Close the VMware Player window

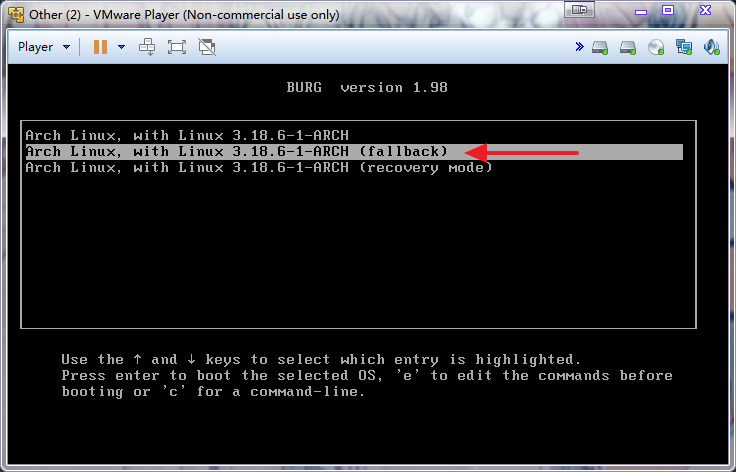point(706,10)
